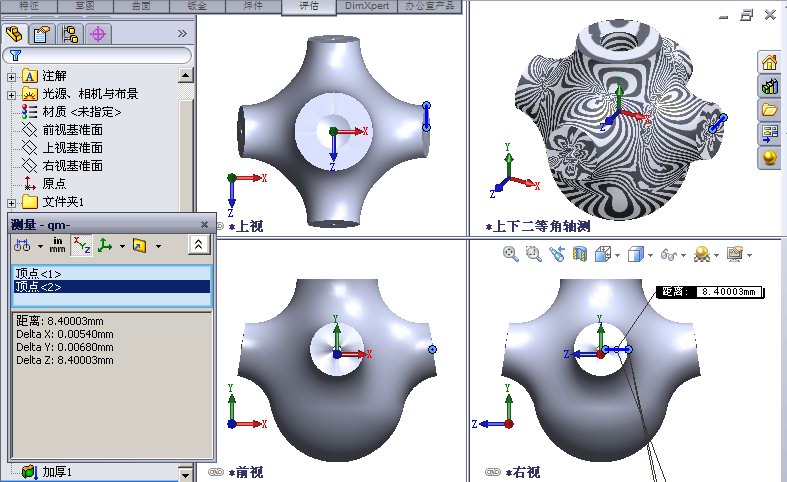This screenshot has width=787, height=482.
Task: Click the tree filter search field
Action: coord(97,55)
